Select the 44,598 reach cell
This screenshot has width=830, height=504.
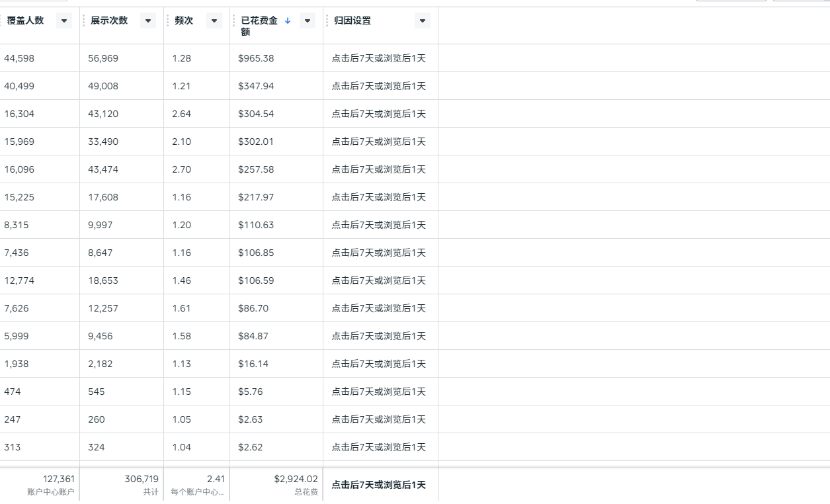[19, 58]
